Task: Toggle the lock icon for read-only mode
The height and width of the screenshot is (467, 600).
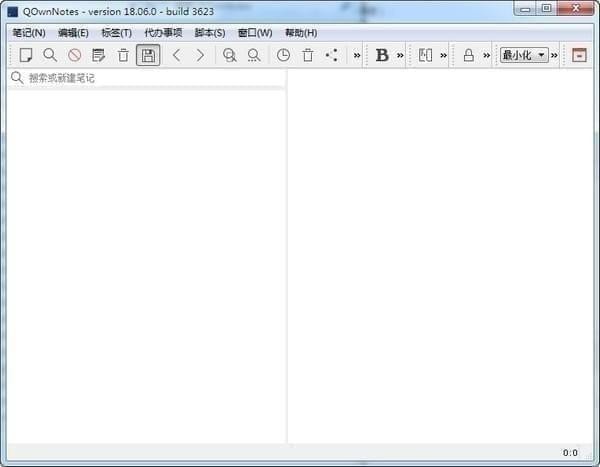Action: (468, 55)
